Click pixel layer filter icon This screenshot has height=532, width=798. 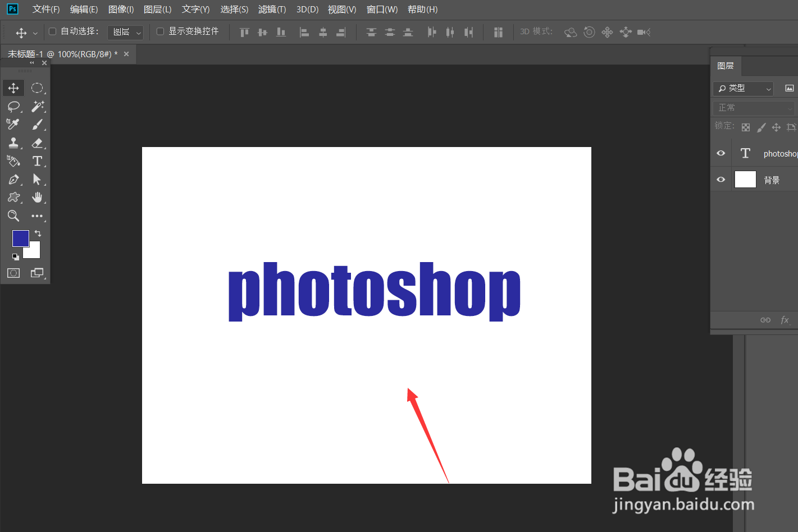(789, 88)
